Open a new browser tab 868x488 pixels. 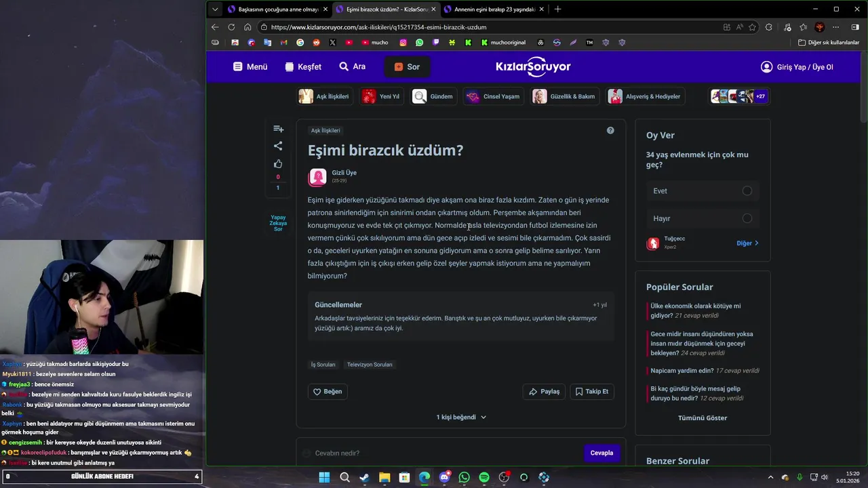pos(557,9)
